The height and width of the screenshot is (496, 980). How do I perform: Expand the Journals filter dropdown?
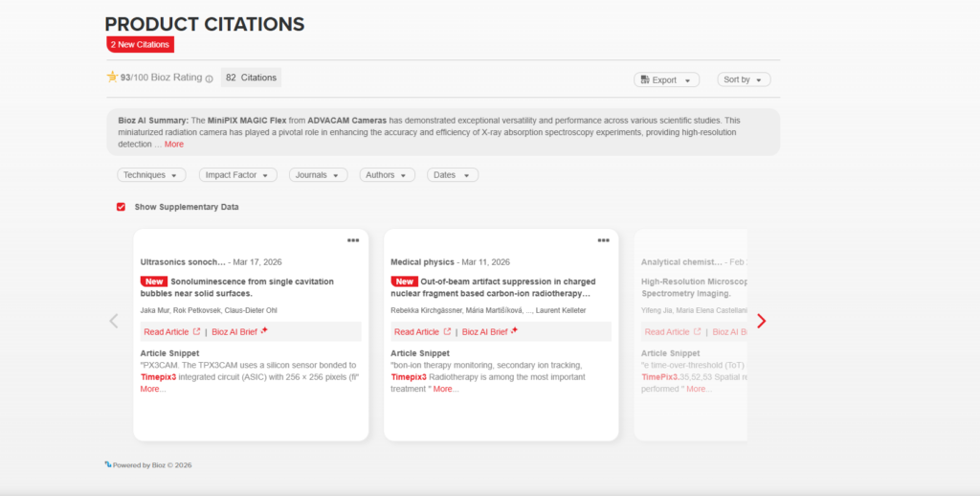pos(317,175)
